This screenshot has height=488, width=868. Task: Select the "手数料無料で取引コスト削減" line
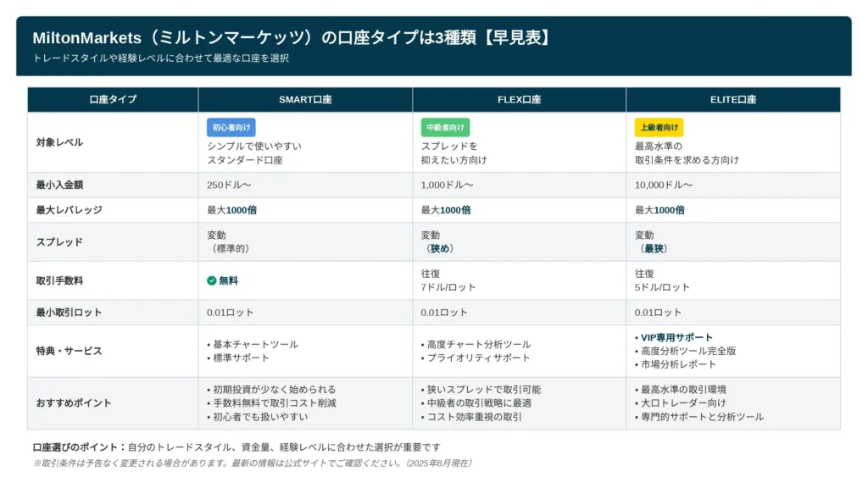[271, 402]
